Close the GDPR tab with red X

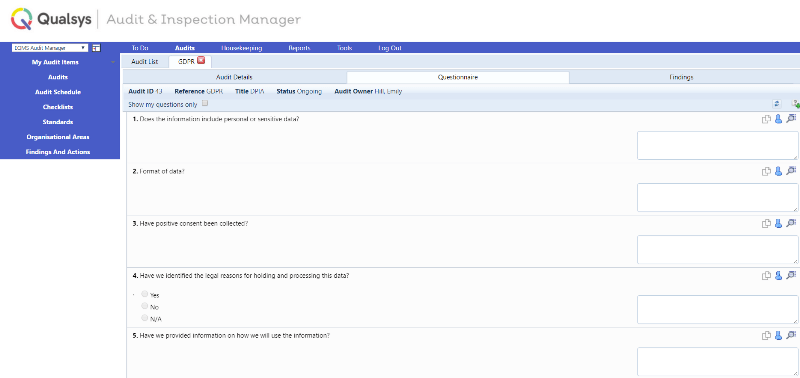click(201, 60)
